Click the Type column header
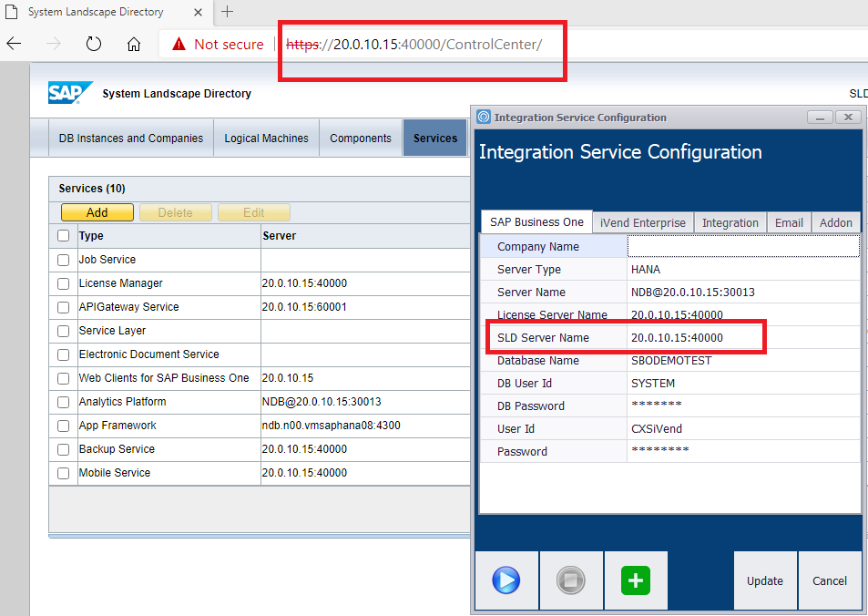This screenshot has width=868, height=616. pos(91,236)
